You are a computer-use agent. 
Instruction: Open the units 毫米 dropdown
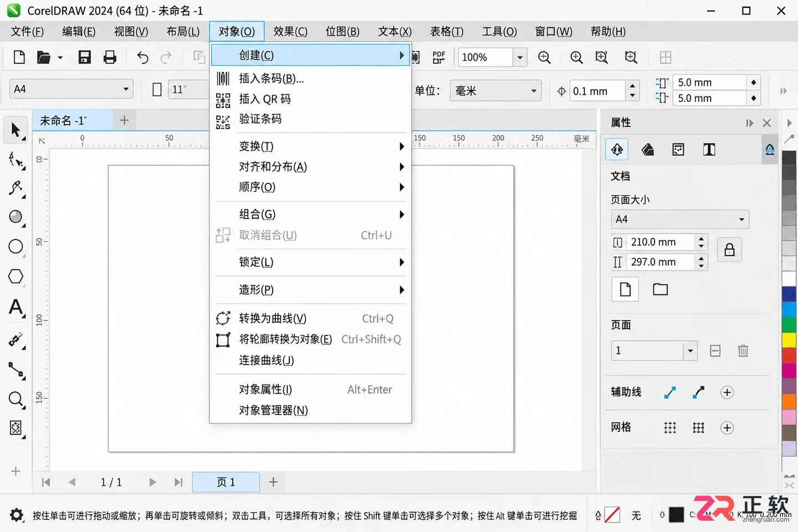[495, 91]
